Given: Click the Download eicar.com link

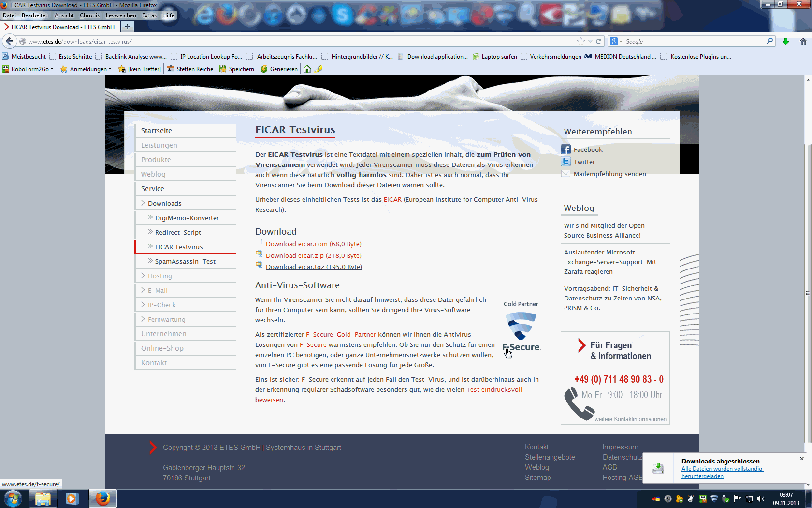Looking at the screenshot, I should (x=313, y=244).
